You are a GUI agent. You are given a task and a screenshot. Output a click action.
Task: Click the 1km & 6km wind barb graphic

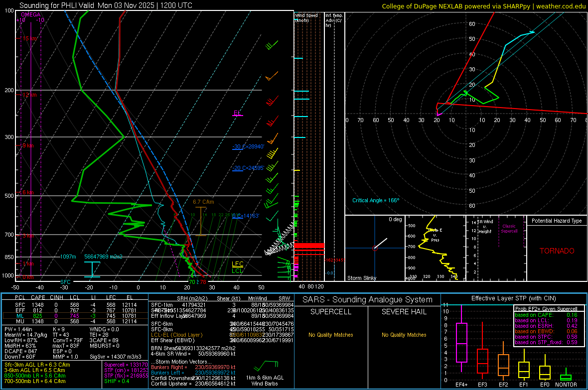click(266, 365)
